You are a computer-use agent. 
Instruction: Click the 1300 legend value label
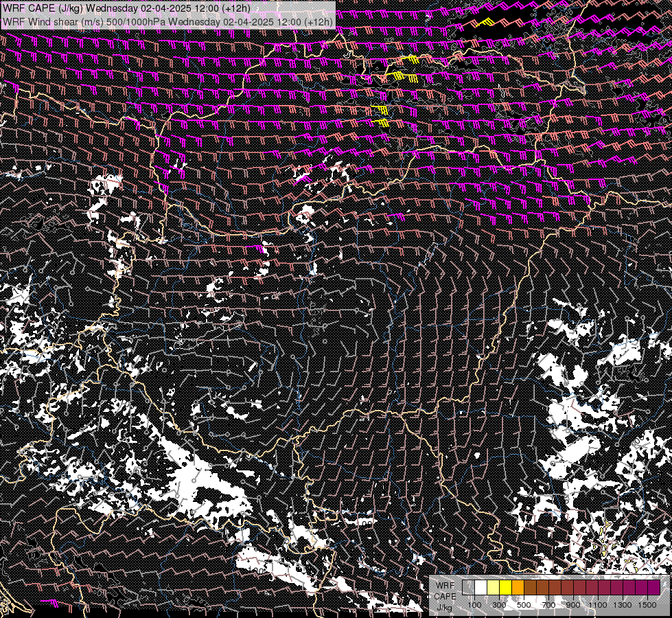[623, 605]
